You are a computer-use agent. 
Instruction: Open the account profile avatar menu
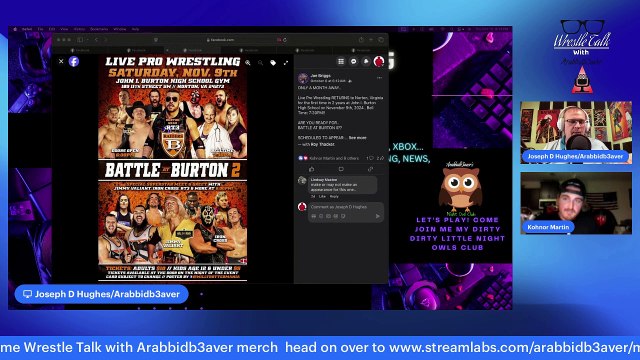click(x=379, y=61)
